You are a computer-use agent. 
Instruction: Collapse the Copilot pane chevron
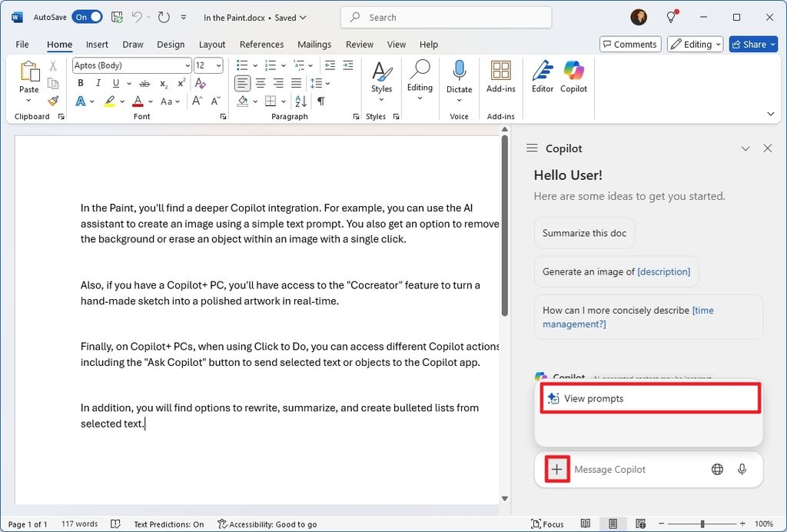(x=745, y=148)
